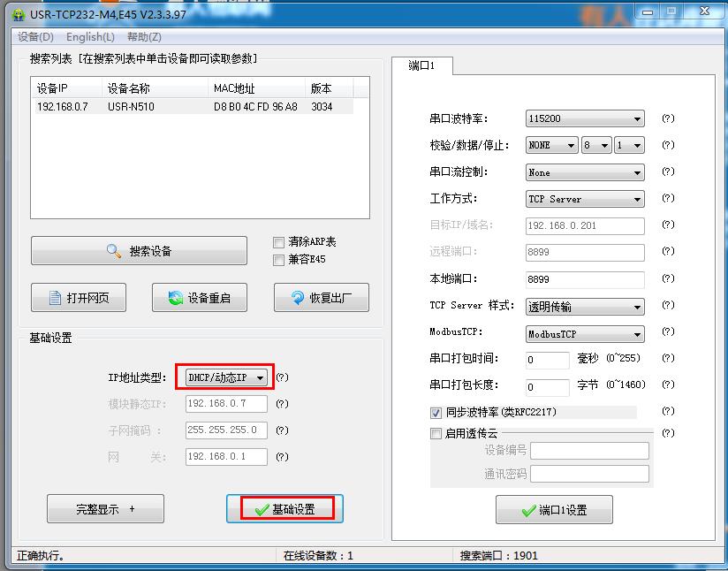Screen dimensions: 728x571
Task: Click 基础设置 apply button
Action: pyautogui.click(x=284, y=509)
